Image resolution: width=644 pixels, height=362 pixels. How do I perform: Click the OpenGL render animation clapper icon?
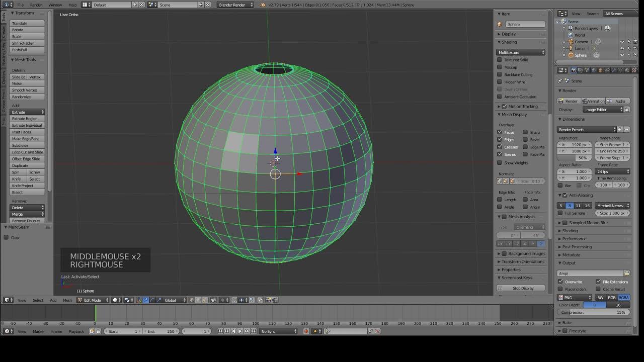point(275,300)
